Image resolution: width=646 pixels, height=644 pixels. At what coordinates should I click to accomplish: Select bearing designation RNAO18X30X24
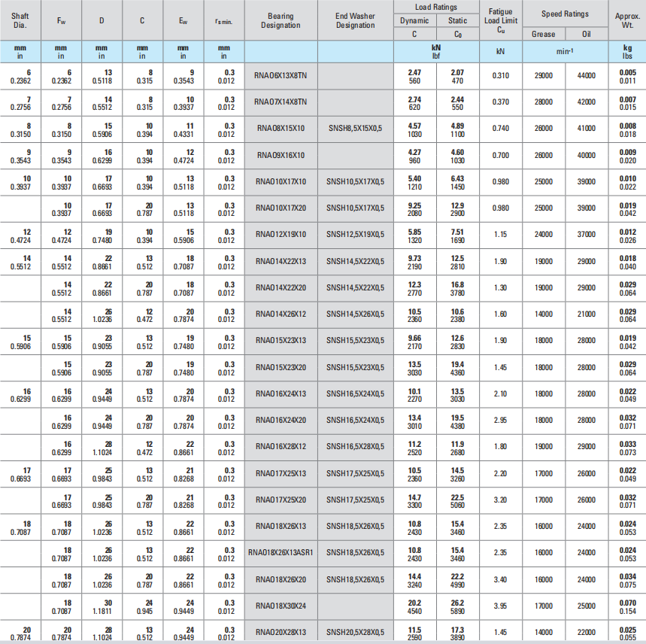[x=281, y=605]
